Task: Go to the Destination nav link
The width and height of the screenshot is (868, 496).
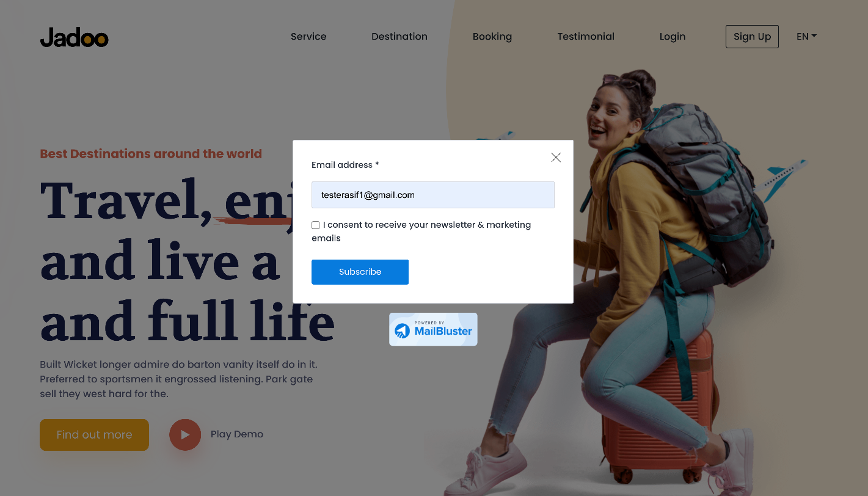Action: point(399,37)
